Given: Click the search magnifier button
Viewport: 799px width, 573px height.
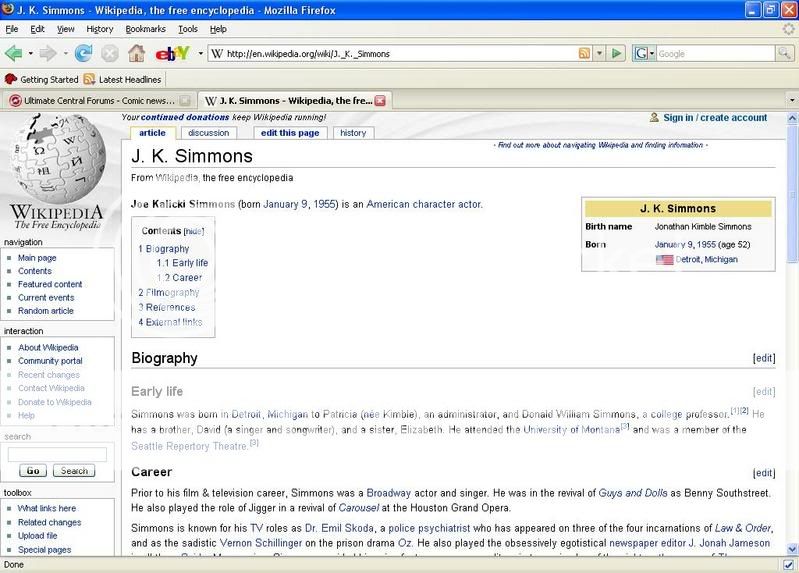Looking at the screenshot, I should point(785,53).
